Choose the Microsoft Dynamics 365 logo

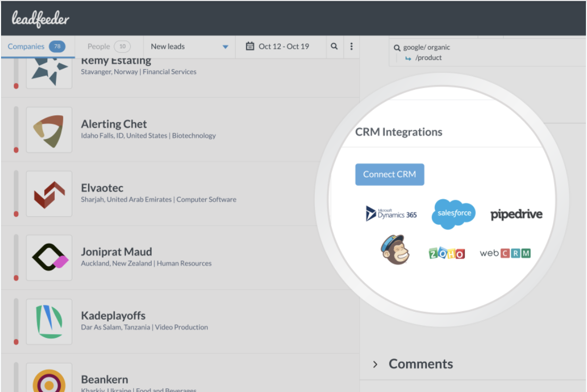391,214
